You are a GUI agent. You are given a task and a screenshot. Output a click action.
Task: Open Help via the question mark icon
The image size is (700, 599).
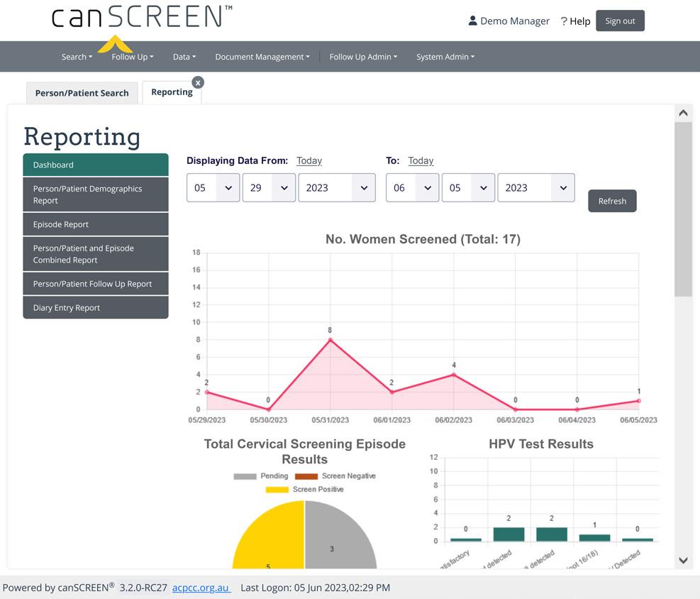click(564, 21)
